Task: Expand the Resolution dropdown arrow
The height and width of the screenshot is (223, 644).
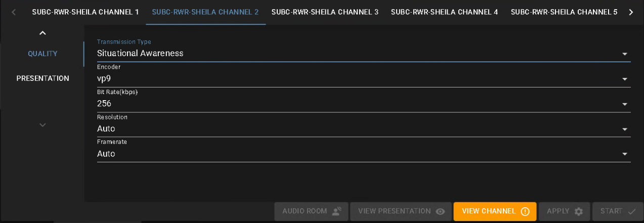Action: [625, 129]
